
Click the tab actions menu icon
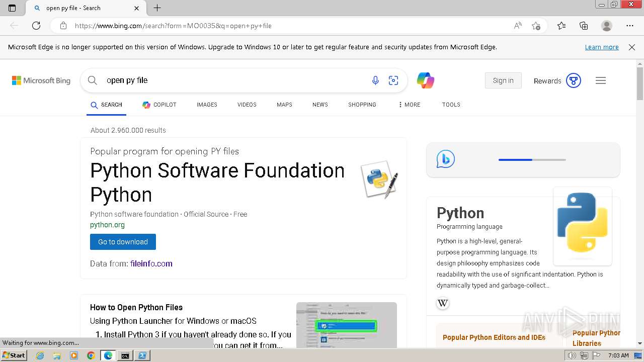coord(12,8)
